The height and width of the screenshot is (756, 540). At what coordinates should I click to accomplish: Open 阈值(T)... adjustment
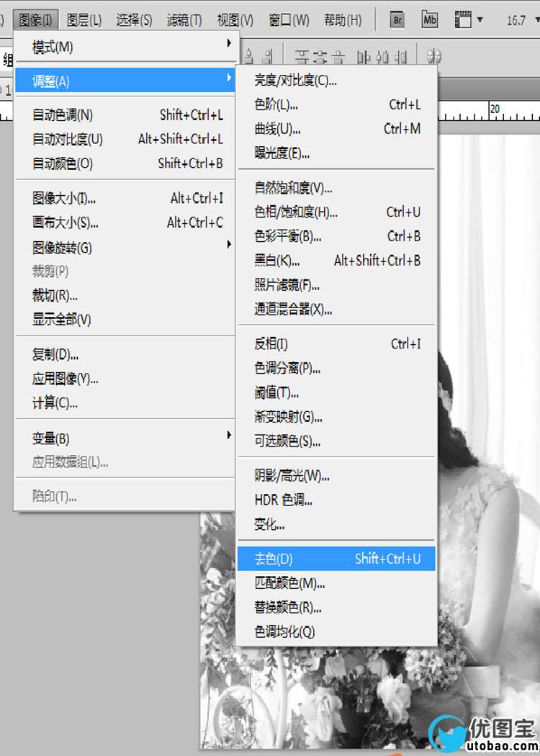pyautogui.click(x=336, y=392)
